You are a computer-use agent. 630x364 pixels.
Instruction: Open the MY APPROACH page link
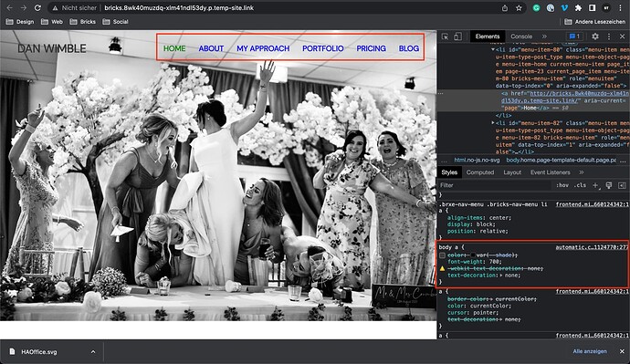point(263,48)
